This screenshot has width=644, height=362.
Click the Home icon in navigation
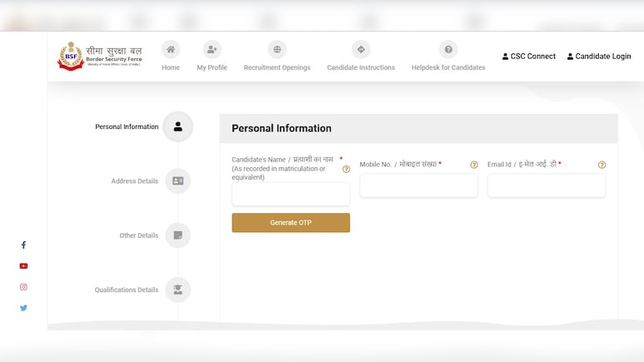[171, 50]
